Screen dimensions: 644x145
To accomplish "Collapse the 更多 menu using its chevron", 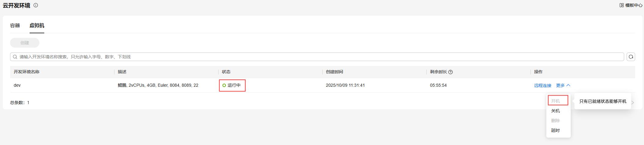I will (x=568, y=85).
